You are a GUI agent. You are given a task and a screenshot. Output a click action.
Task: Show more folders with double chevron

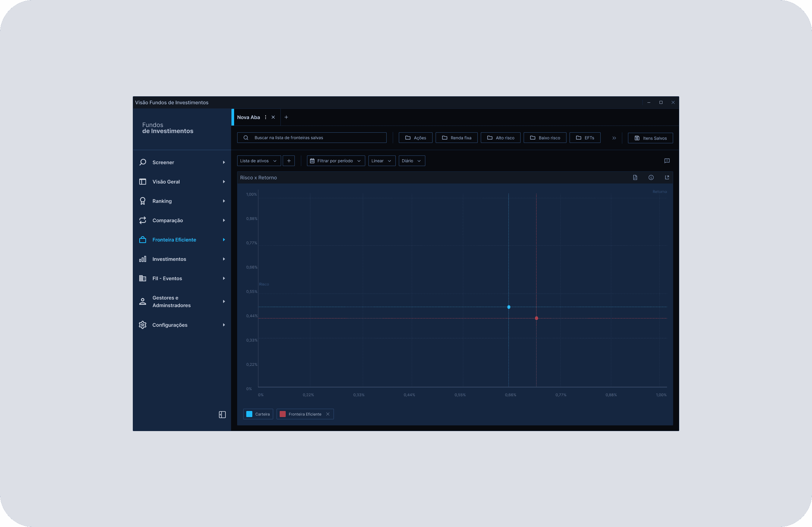point(614,138)
